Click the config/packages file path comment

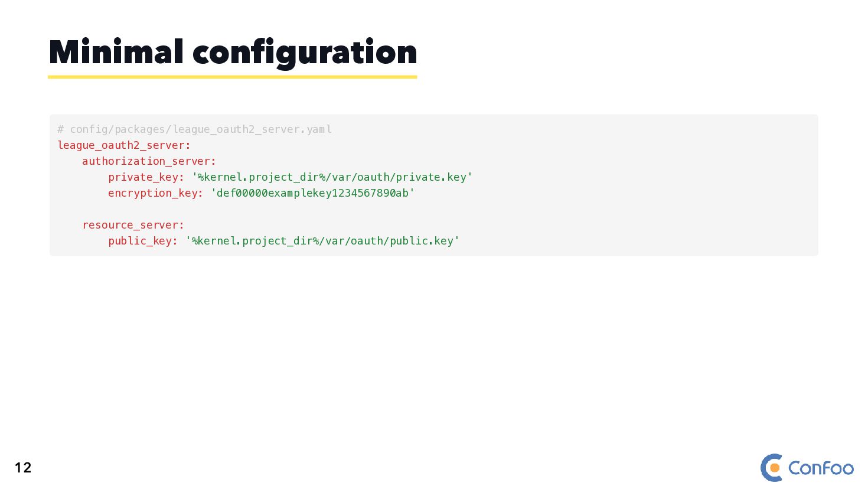pos(195,129)
